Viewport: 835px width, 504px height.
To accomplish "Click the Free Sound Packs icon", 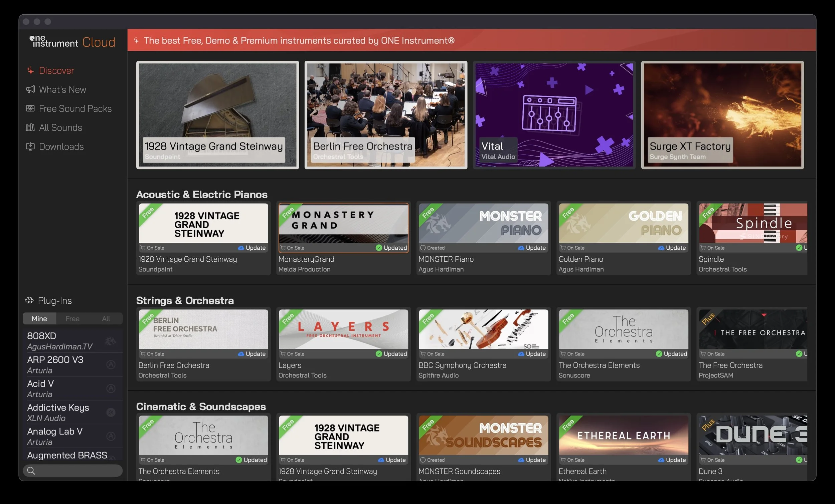I will click(30, 108).
